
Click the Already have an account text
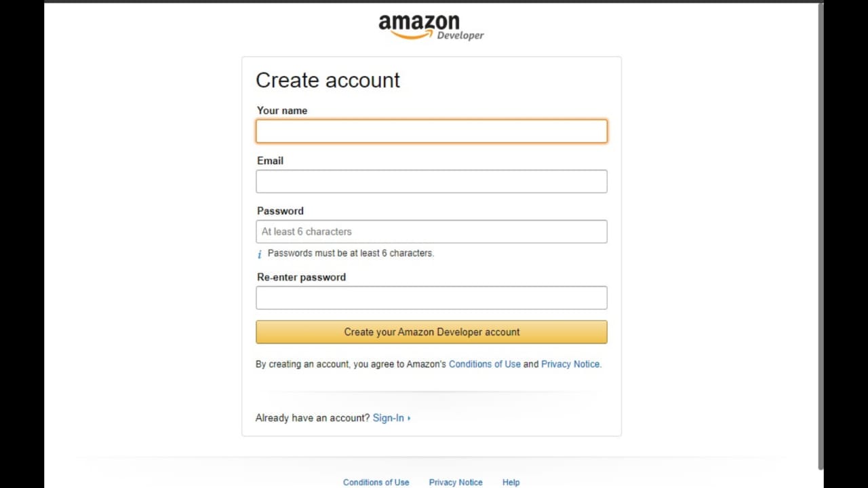click(x=312, y=418)
